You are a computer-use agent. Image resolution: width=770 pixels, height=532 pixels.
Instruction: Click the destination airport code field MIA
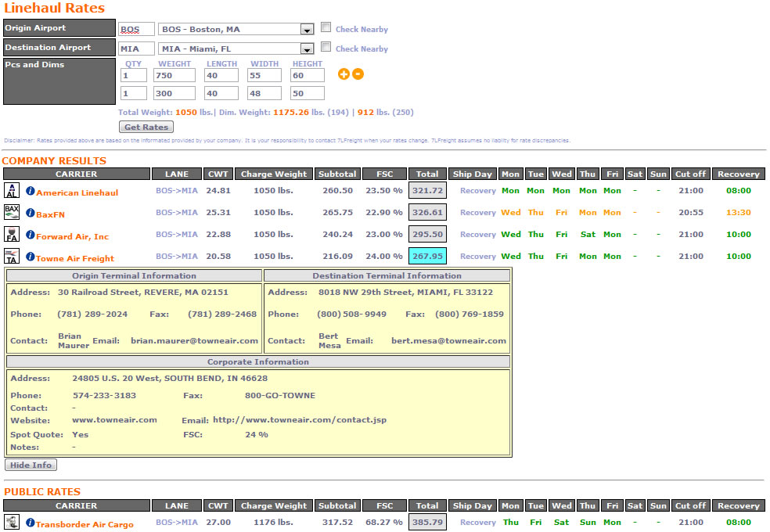tap(136, 49)
